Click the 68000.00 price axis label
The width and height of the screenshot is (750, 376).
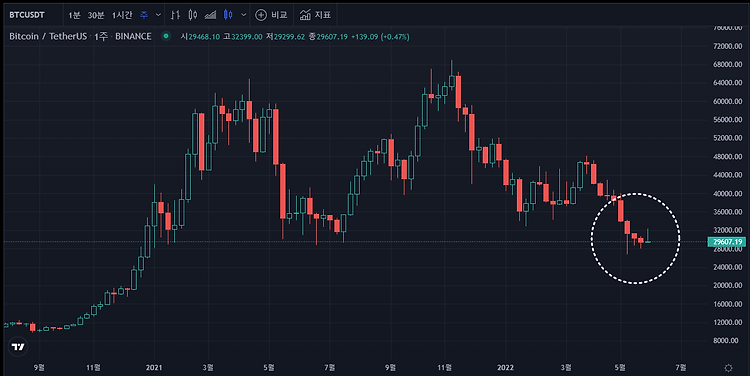point(728,65)
